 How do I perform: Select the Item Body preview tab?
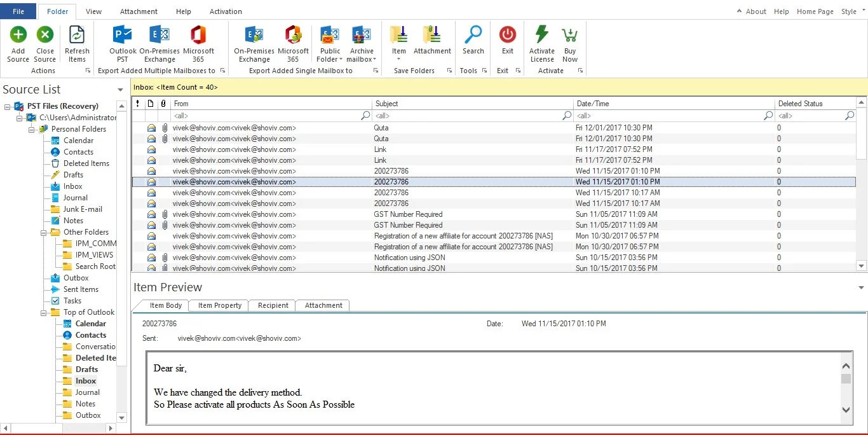tap(166, 305)
